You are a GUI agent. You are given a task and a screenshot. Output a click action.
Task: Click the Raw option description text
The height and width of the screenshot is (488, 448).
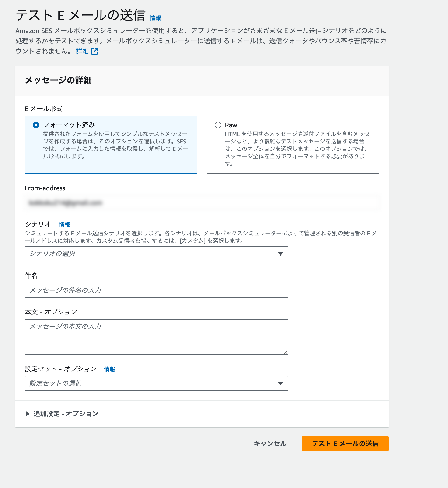coord(297,149)
